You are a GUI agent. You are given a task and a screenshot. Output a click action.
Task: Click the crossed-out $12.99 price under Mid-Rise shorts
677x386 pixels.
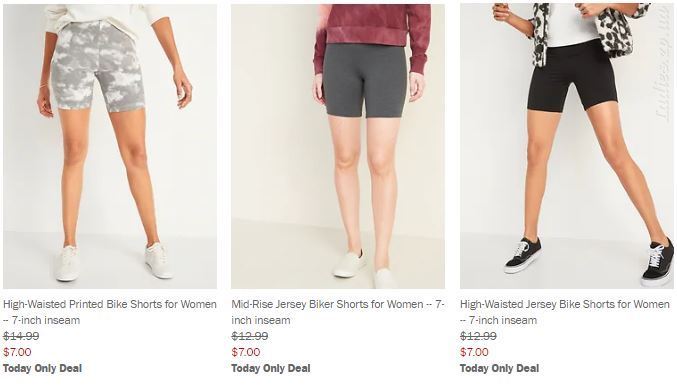(250, 336)
